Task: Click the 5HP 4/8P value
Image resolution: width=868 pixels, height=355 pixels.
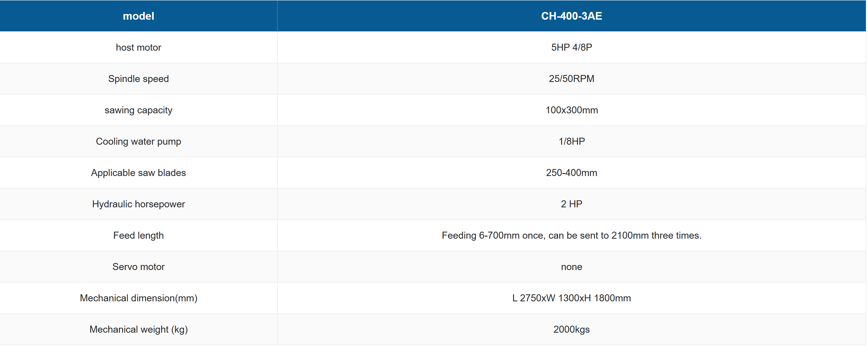Action: coord(571,47)
